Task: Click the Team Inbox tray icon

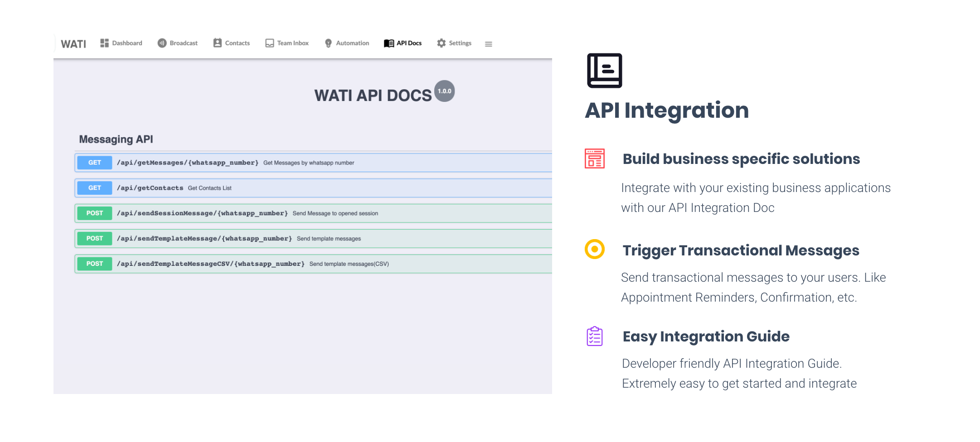Action: coord(270,43)
